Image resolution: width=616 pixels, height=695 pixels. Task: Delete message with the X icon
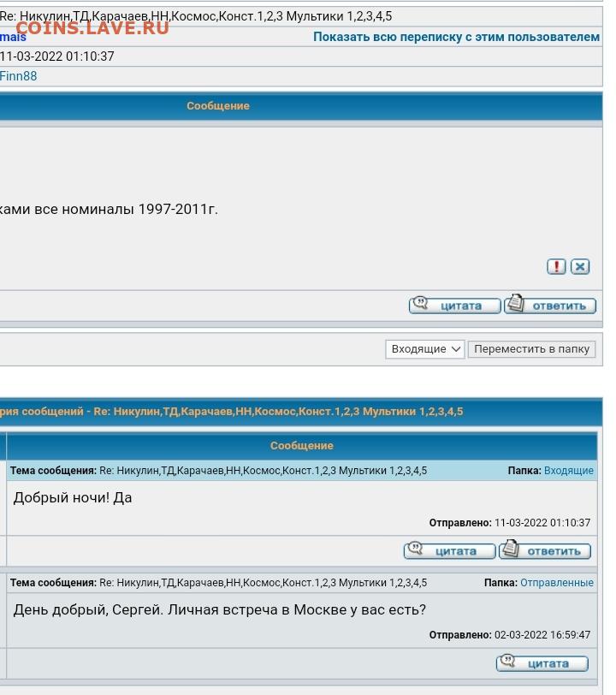(x=580, y=266)
